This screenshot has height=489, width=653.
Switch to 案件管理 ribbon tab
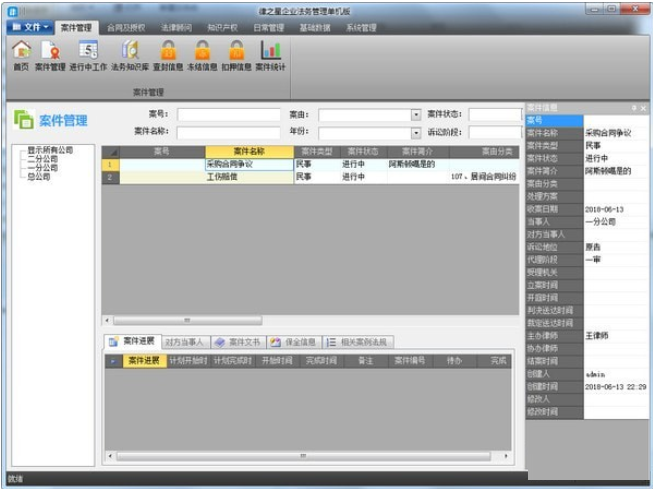76,28
